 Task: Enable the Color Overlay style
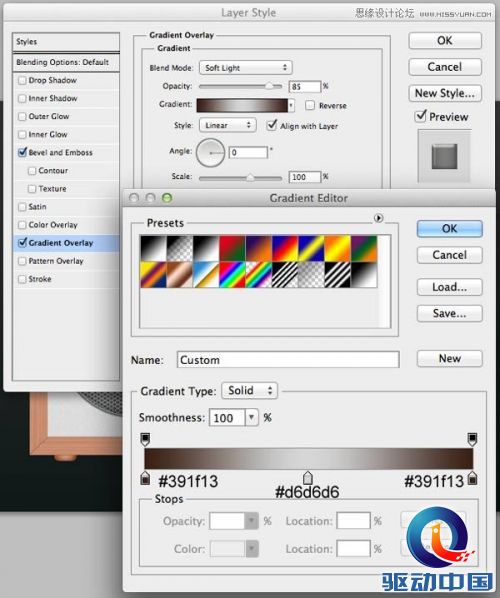coord(22,225)
